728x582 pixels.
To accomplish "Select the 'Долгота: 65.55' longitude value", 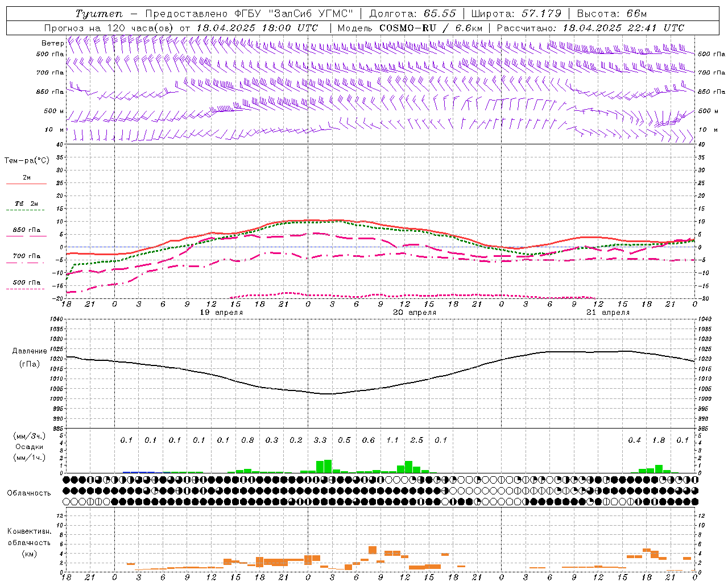I will point(413,14).
